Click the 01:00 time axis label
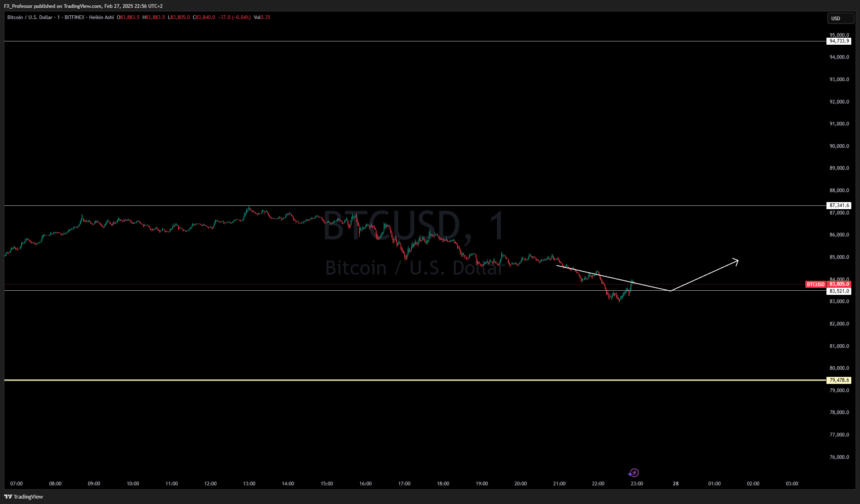This screenshot has height=504, width=860. coord(714,483)
